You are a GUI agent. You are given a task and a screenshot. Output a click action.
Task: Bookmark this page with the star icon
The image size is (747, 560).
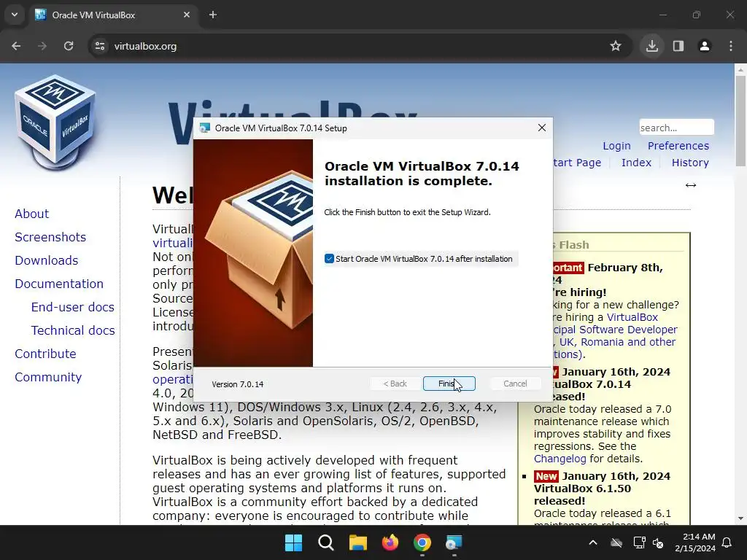coord(616,46)
